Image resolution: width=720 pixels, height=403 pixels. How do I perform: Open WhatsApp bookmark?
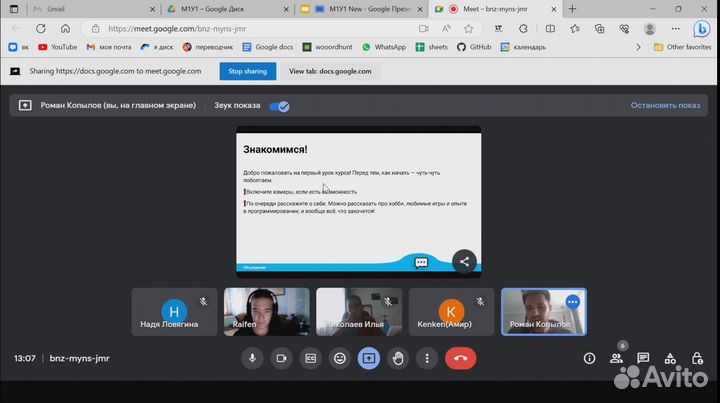tap(384, 47)
